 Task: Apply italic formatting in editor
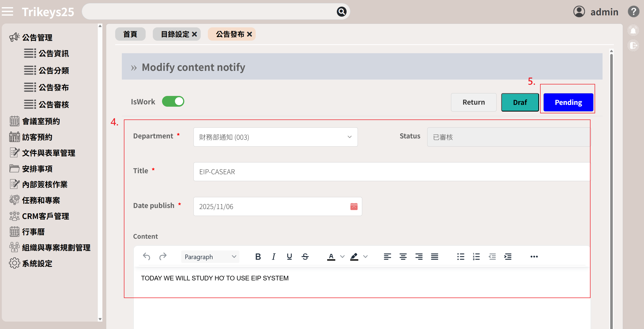click(x=274, y=257)
